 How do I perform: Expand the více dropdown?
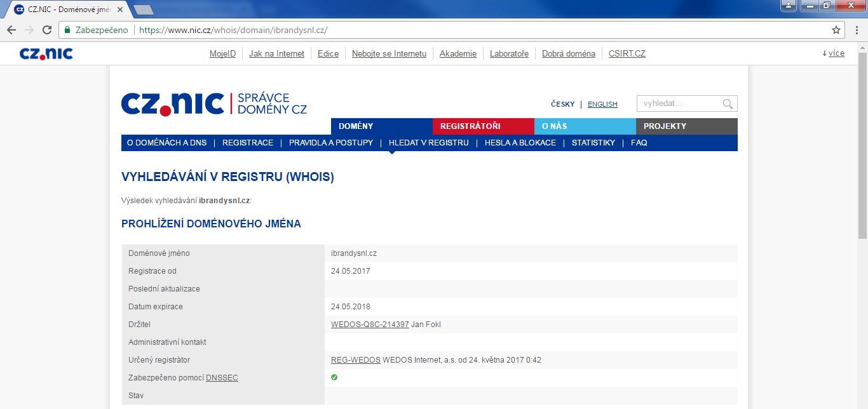pos(833,53)
